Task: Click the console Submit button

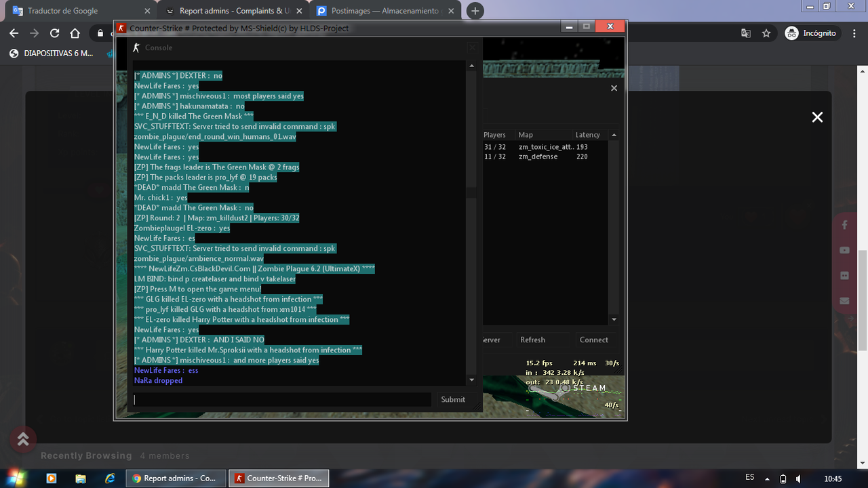Action: coord(453,400)
